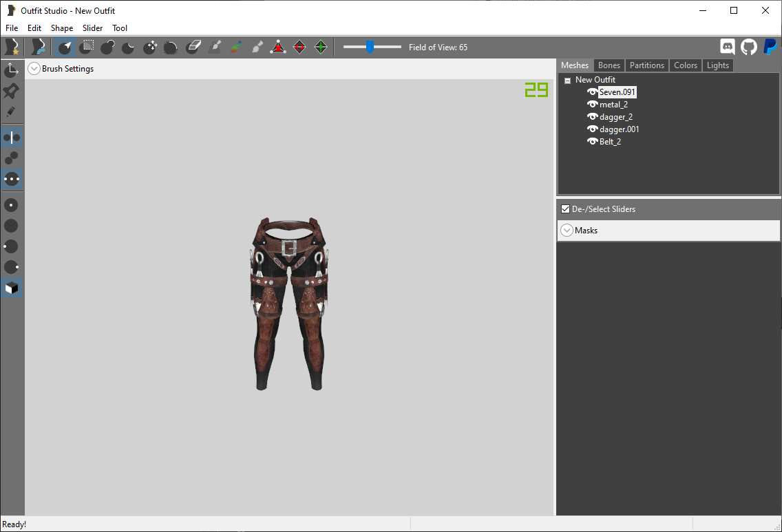Select the Smooth brush tool
The image size is (782, 532).
coord(171,47)
